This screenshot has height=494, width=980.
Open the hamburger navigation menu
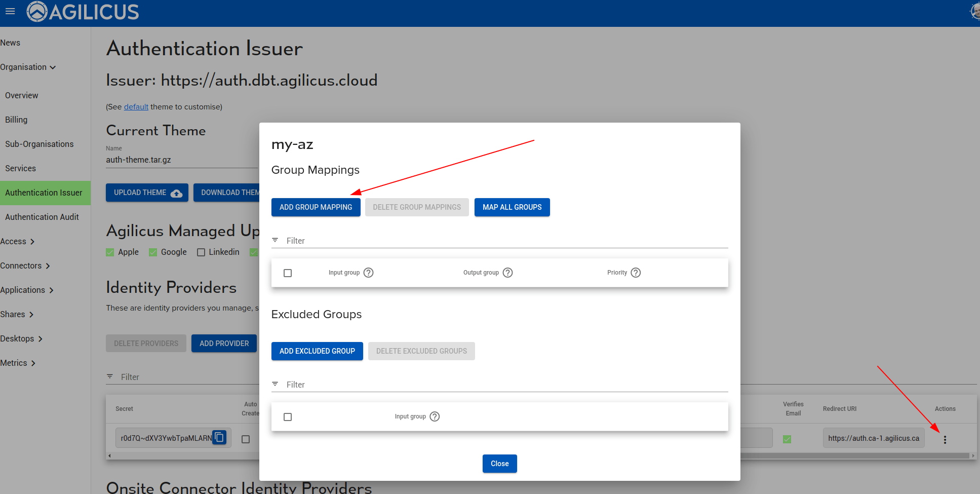(x=10, y=11)
